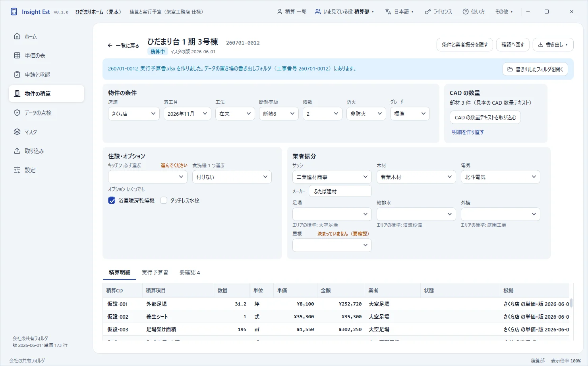The image size is (588, 366).
Task: Check the タッチレス水栓 option checkbox
Action: [164, 201]
